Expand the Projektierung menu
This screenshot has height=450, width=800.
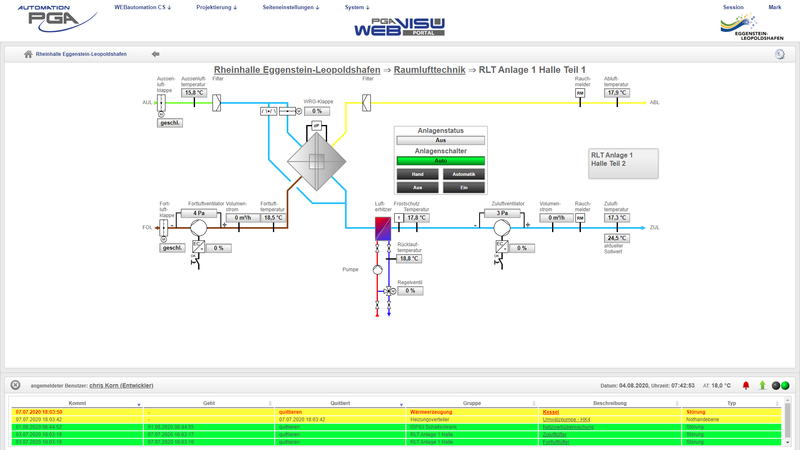[x=216, y=7]
